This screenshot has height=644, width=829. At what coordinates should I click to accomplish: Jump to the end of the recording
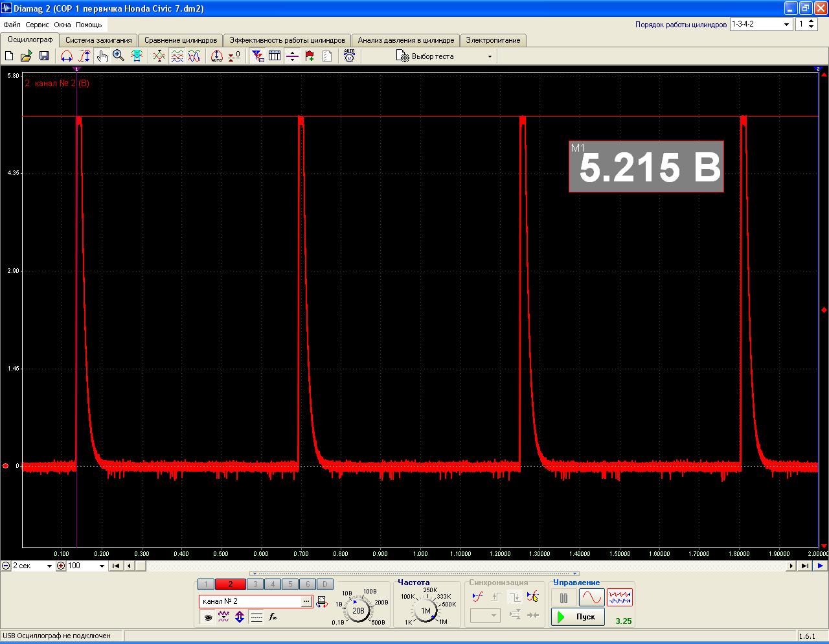804,566
